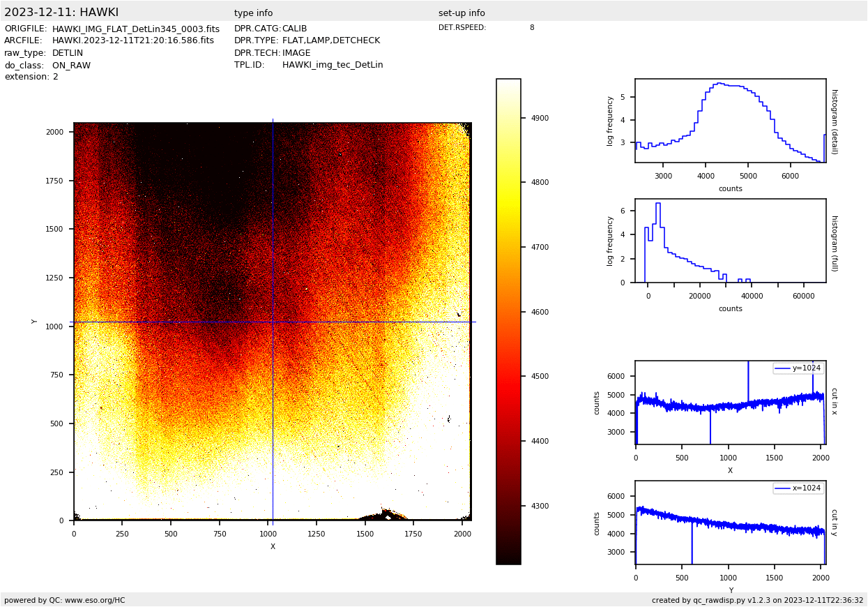Select the 'cut in x' plot
This screenshot has height=607, width=868.
tap(730, 403)
